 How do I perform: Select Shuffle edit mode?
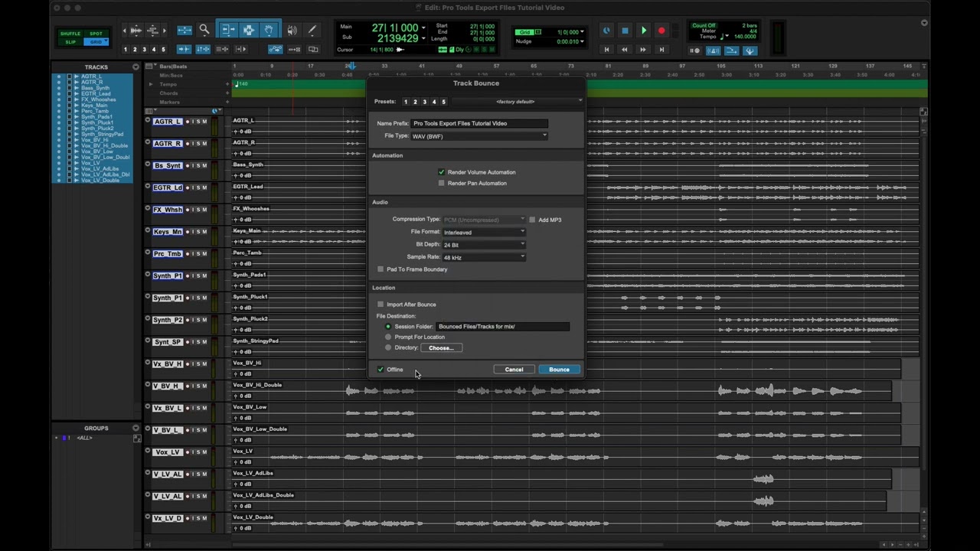pos(70,34)
